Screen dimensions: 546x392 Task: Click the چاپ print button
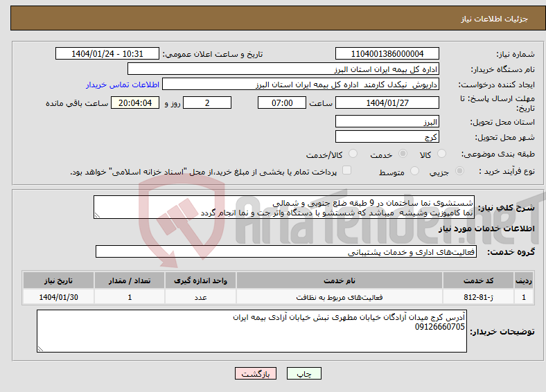coord(303,373)
